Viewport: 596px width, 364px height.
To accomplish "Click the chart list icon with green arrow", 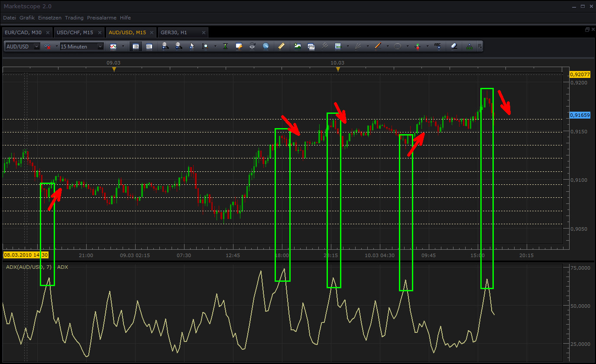I will (338, 46).
